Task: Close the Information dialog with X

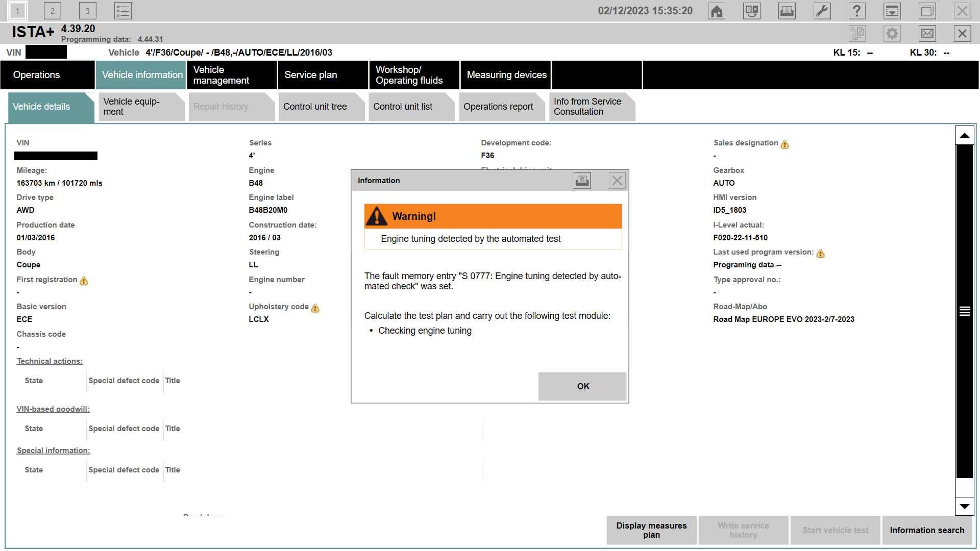Action: (x=617, y=180)
